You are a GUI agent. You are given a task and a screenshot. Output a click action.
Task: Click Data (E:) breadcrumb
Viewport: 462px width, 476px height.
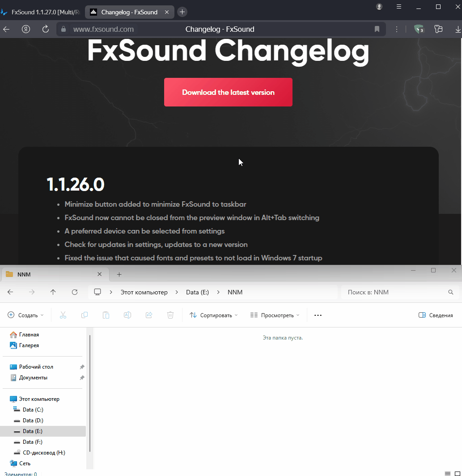[x=197, y=292]
